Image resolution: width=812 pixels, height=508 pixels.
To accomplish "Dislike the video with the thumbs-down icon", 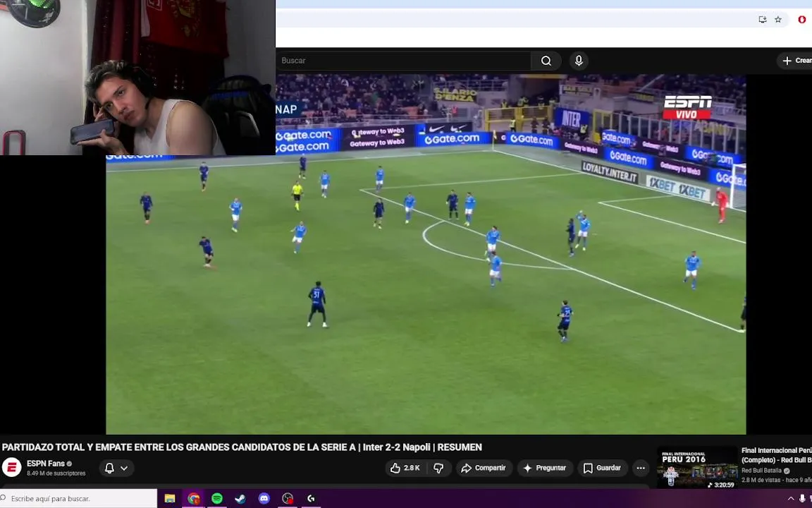I will [x=438, y=468].
